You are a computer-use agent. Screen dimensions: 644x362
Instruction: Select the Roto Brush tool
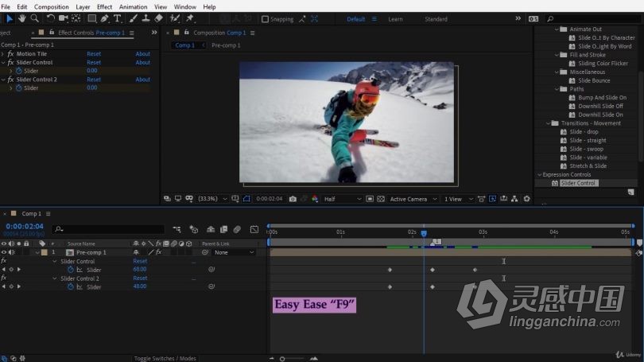click(x=175, y=18)
